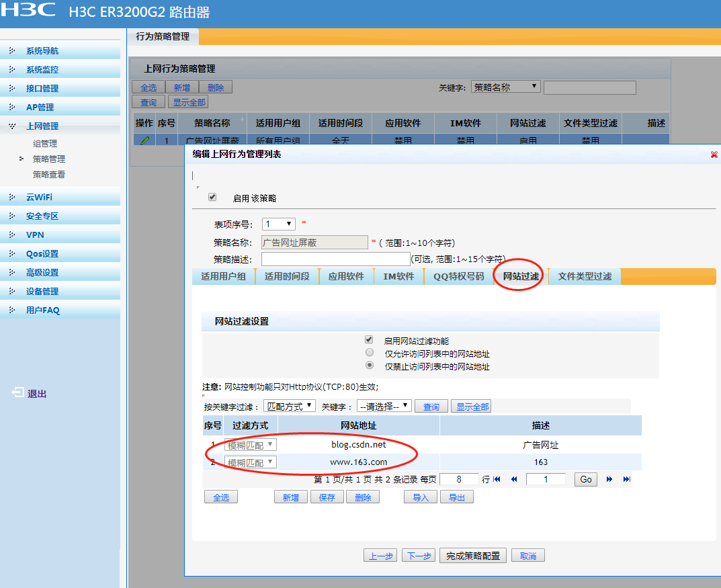
Task: Click the page number input showing 1
Action: [546, 479]
